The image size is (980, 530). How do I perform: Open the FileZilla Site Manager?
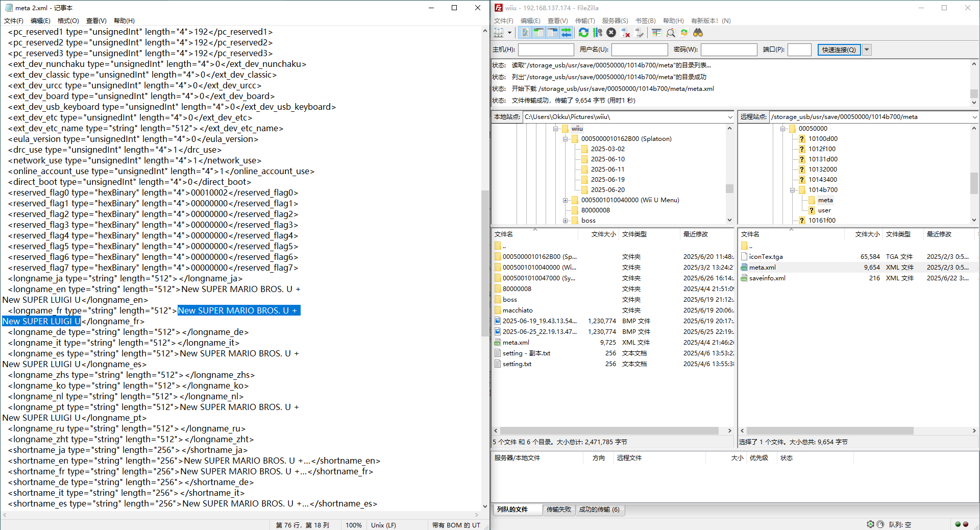499,33
